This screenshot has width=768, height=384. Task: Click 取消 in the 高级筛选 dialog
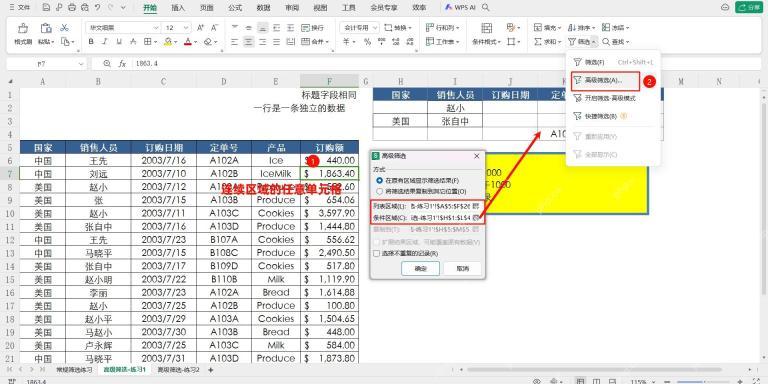pos(462,269)
